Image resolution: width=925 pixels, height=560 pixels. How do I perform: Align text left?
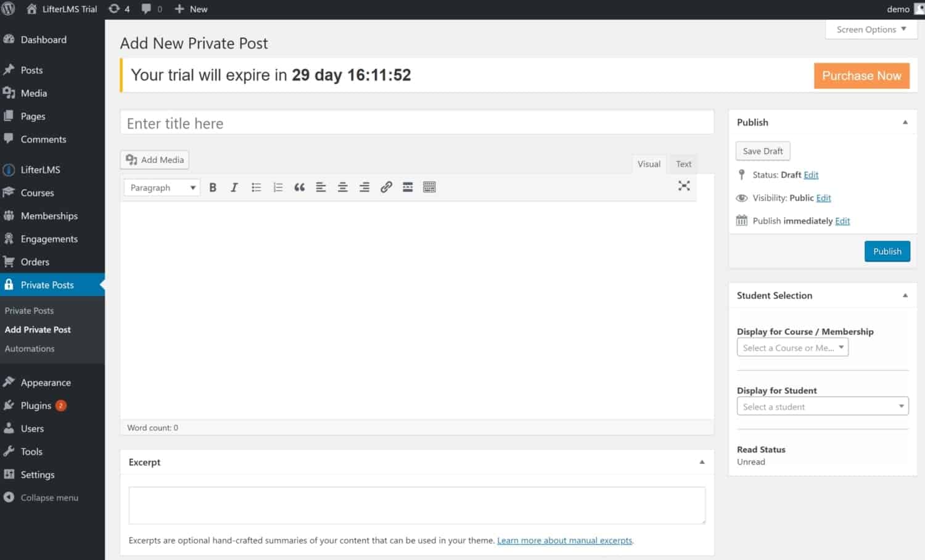pyautogui.click(x=321, y=187)
